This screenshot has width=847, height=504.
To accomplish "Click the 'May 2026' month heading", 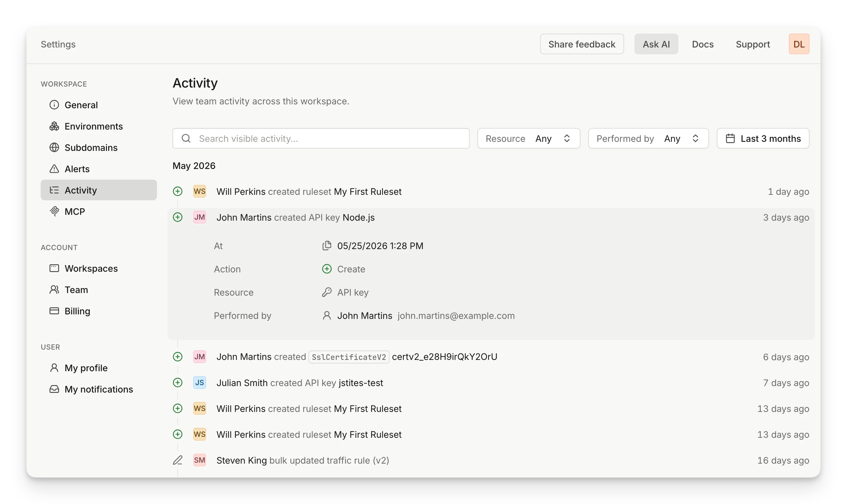I will point(194,166).
